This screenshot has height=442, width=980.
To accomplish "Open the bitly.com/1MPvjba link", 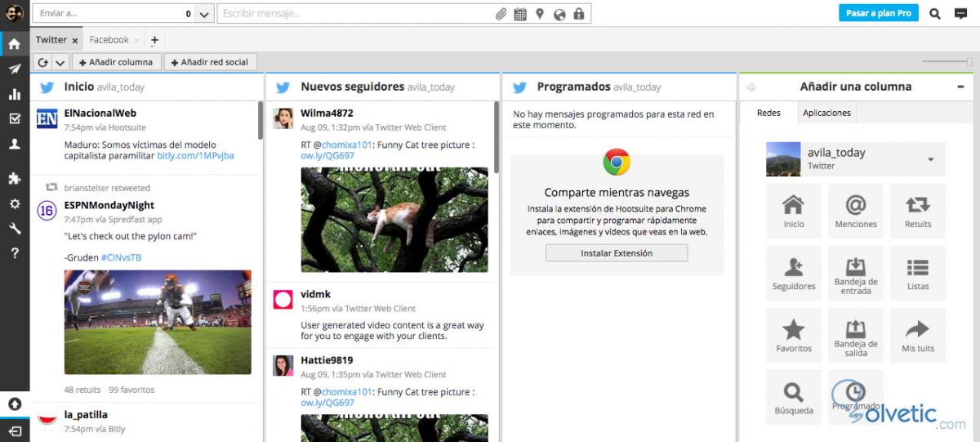I will (196, 155).
